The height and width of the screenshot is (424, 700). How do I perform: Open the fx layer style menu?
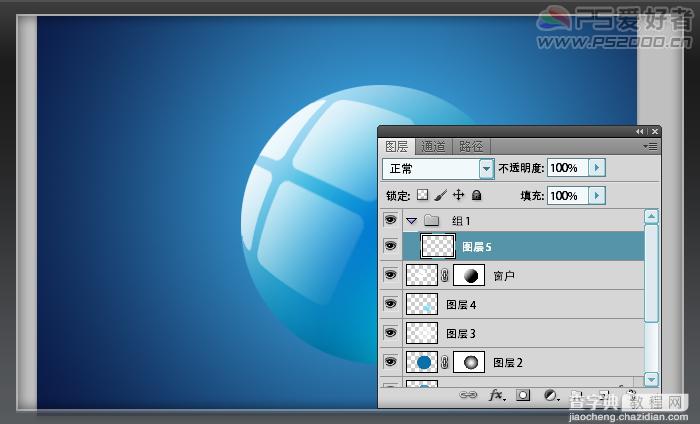coord(497,395)
